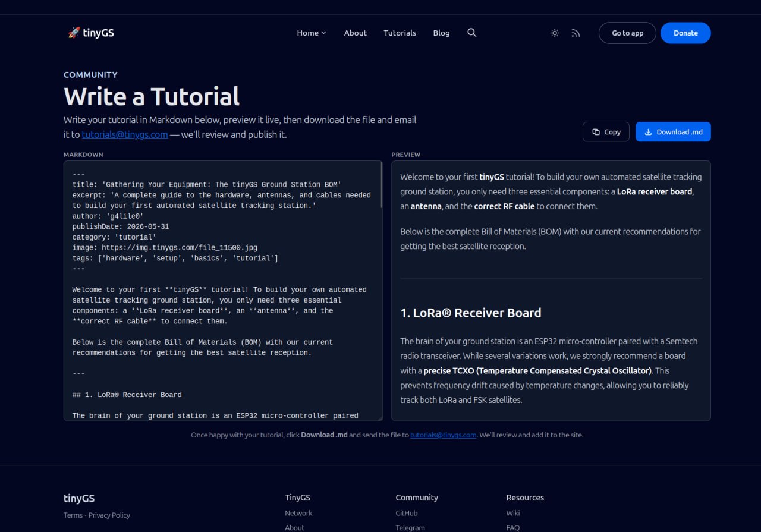Open the site search magnifier icon
Image resolution: width=761 pixels, height=532 pixels.
[472, 33]
